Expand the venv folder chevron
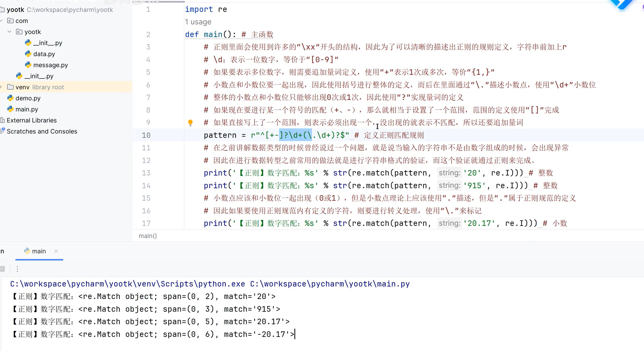 (x=1, y=87)
